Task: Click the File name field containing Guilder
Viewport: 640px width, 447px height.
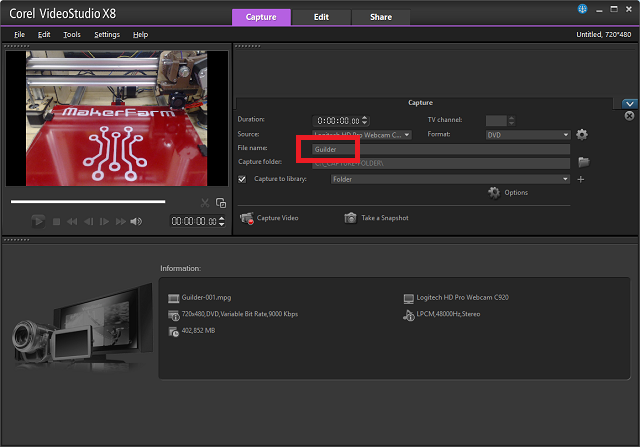Action: (441, 149)
